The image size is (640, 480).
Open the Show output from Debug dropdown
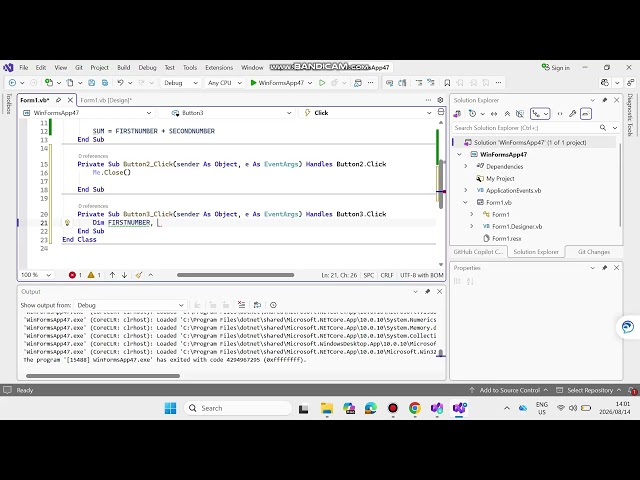(130, 305)
